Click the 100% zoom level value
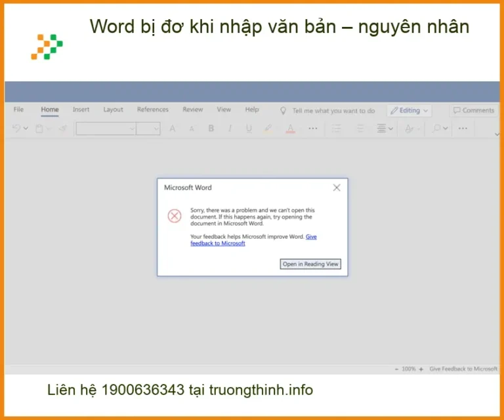 pyautogui.click(x=409, y=369)
